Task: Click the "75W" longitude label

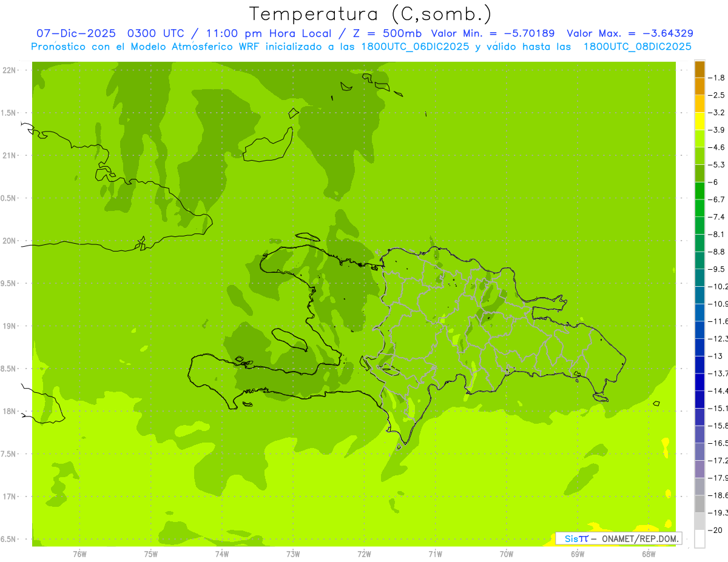Action: (x=151, y=554)
